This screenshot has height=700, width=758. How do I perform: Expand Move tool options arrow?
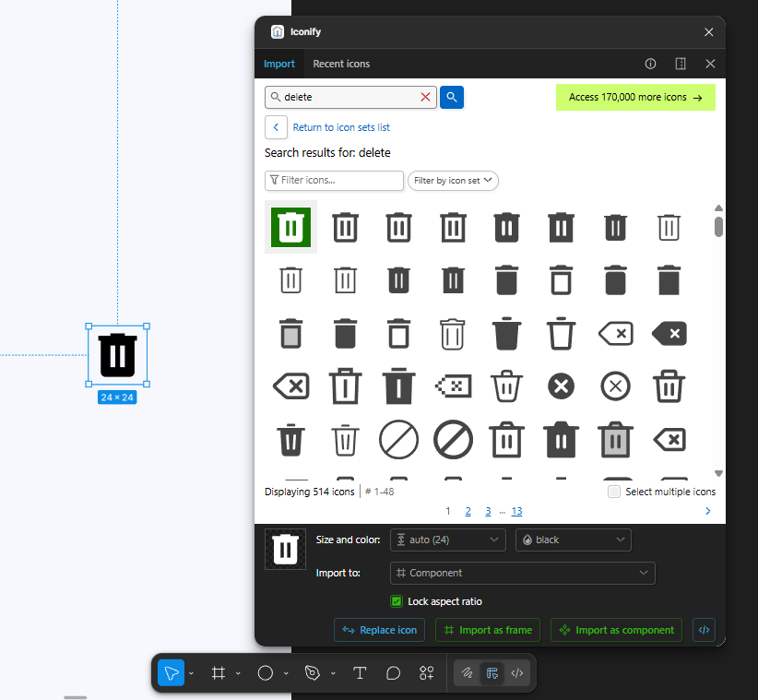coord(191,673)
